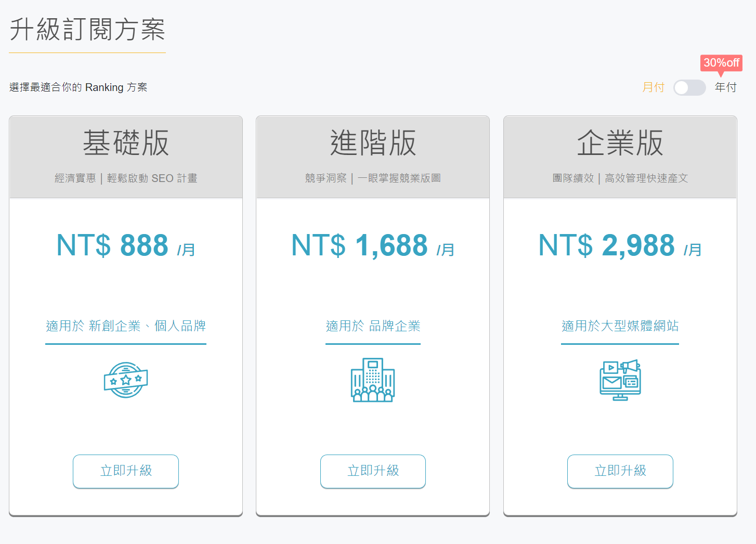Image resolution: width=756 pixels, height=544 pixels.
Task: Select the 企業版 plan header
Action: 620,143
